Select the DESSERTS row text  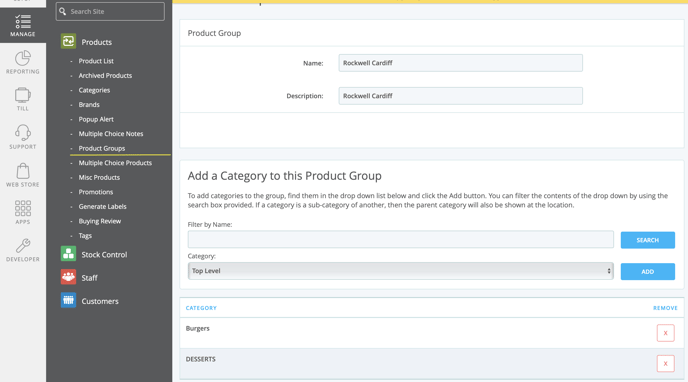tap(201, 359)
